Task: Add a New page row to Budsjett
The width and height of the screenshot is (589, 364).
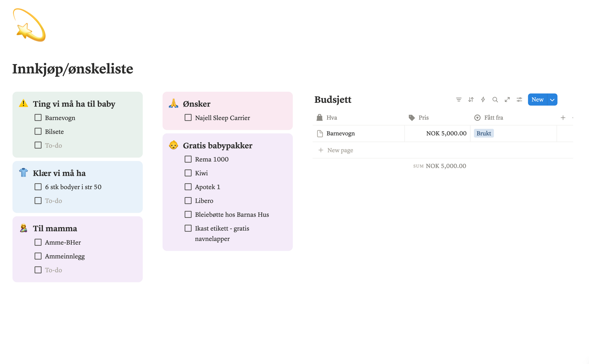Action: coord(340,150)
